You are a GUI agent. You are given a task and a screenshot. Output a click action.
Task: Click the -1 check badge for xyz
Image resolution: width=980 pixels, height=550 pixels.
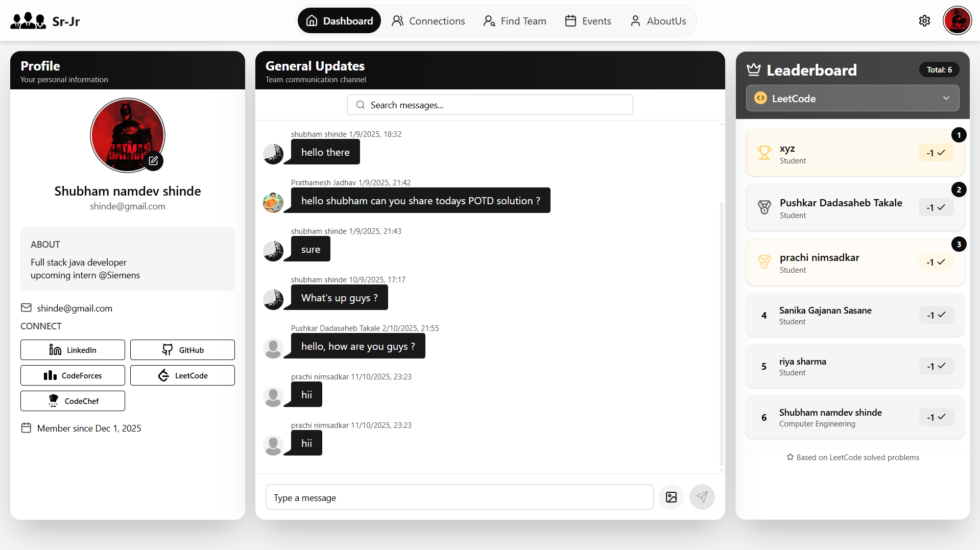(x=936, y=153)
